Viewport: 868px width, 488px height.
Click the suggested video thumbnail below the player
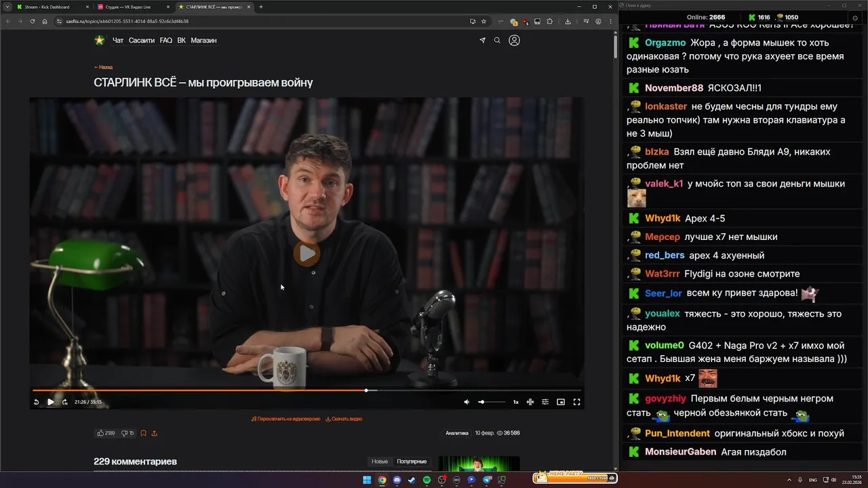[x=479, y=464]
